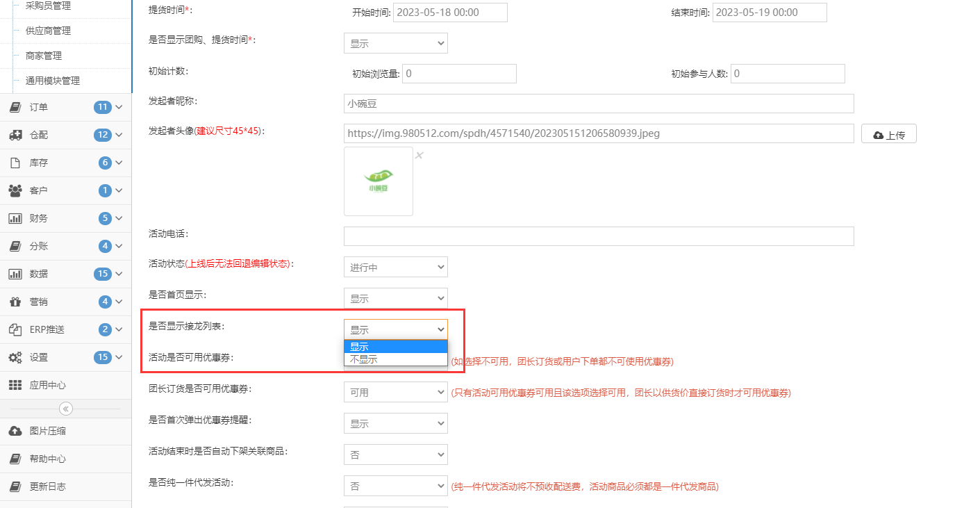Open 团长订货是否可用优惠券 dropdown
Screen dimensions: 980x508
396,392
